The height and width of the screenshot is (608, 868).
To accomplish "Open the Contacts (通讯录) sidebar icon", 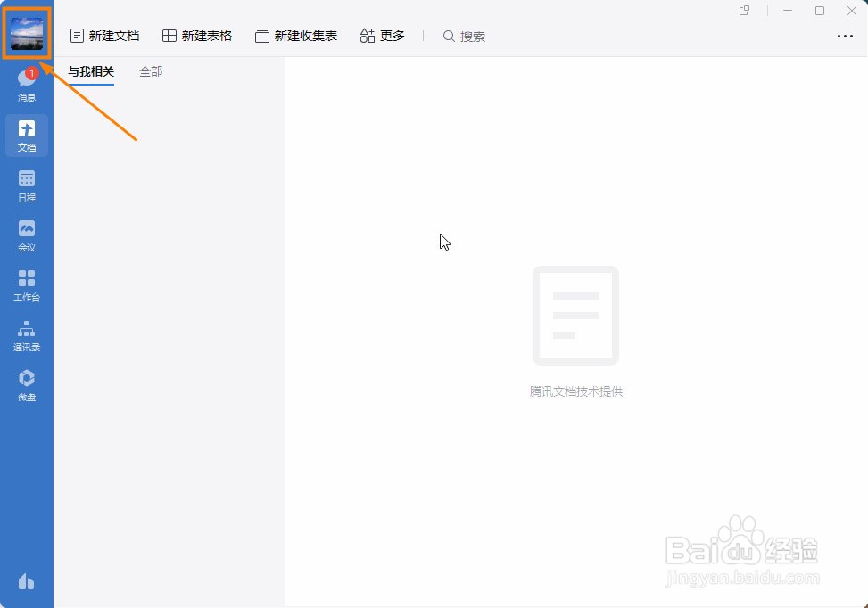I will (x=27, y=336).
